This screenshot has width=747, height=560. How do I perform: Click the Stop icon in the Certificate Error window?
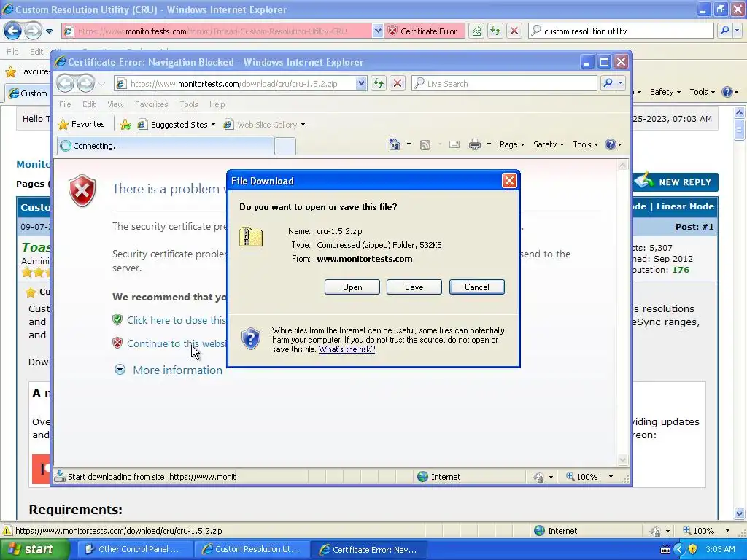pos(398,84)
